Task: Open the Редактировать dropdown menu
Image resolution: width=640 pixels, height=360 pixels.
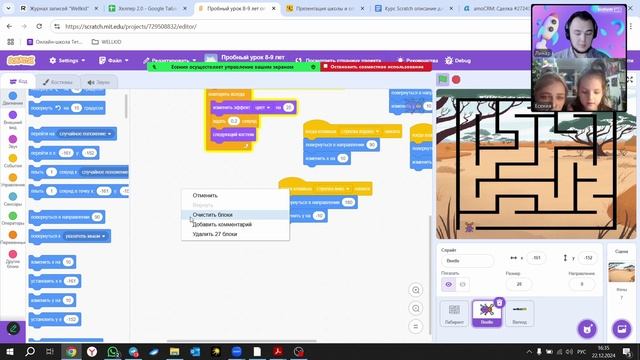Action: 170,61
